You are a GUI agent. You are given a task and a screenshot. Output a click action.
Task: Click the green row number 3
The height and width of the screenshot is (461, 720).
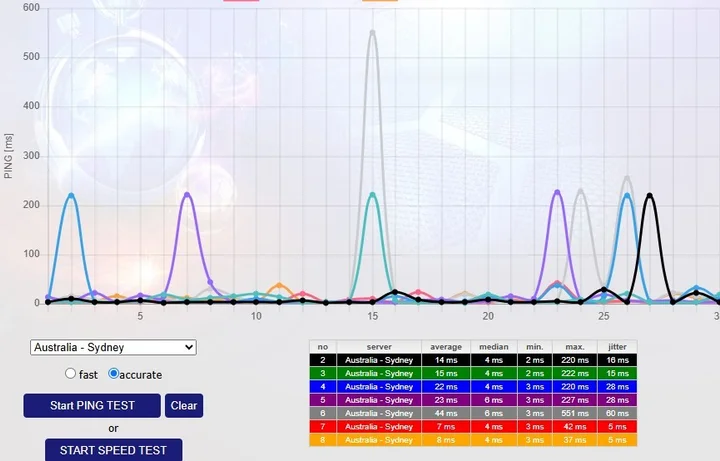click(322, 373)
